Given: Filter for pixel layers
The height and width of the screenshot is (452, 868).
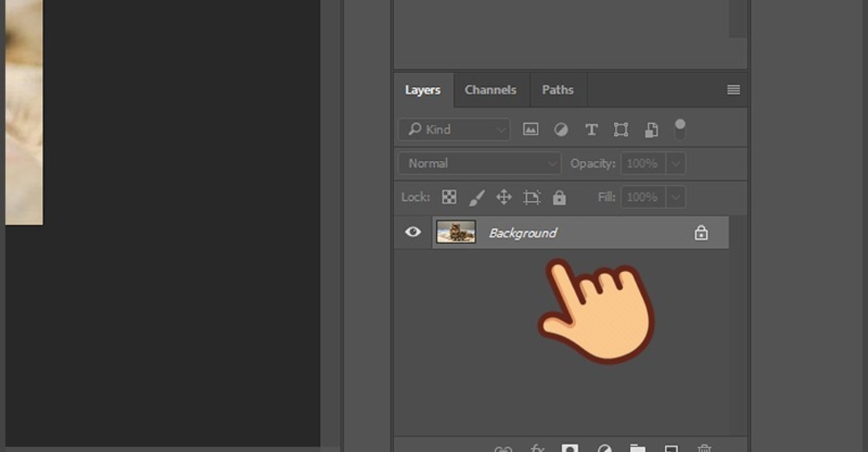Looking at the screenshot, I should point(530,129).
